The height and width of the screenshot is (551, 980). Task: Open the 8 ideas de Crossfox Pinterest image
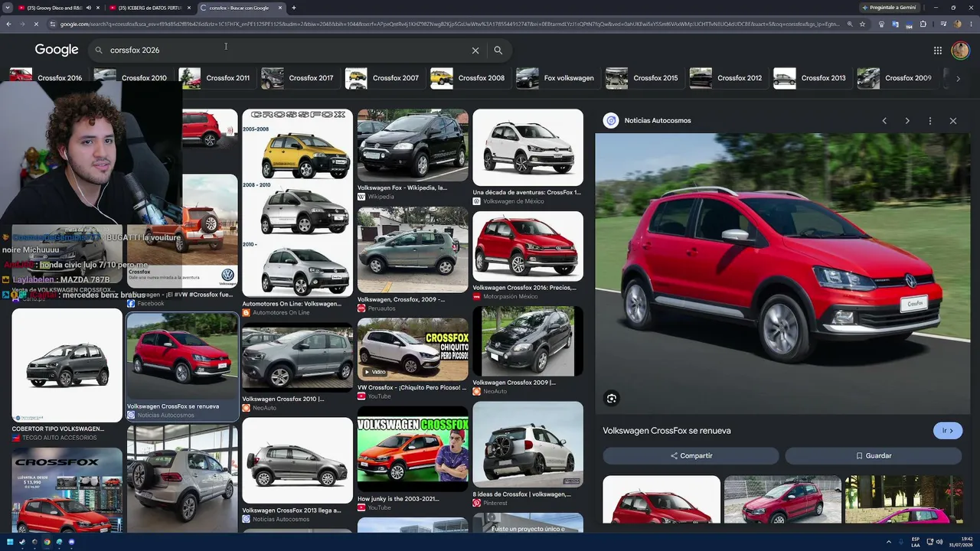click(528, 445)
